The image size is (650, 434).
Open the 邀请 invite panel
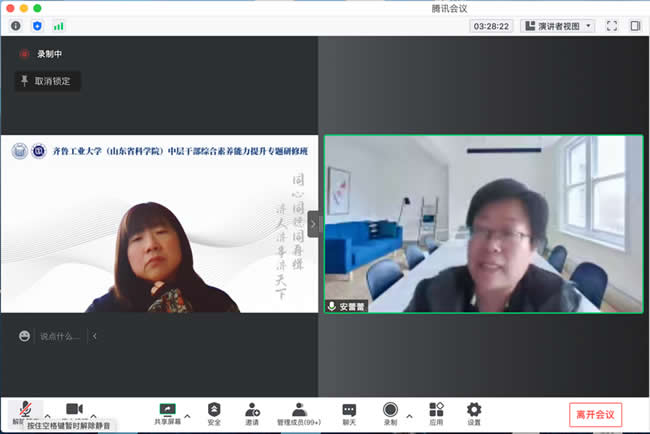click(252, 413)
